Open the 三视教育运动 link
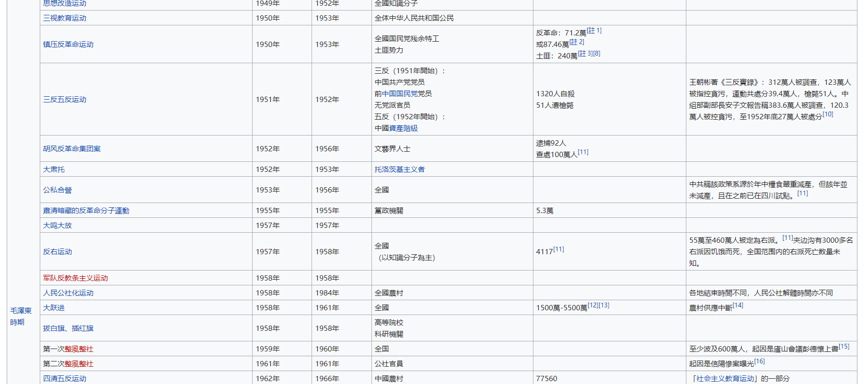The width and height of the screenshot is (868, 384). tap(65, 18)
